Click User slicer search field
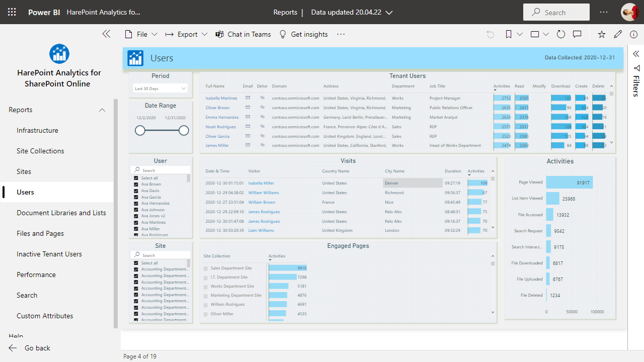This screenshot has width=644, height=362. pos(160,170)
